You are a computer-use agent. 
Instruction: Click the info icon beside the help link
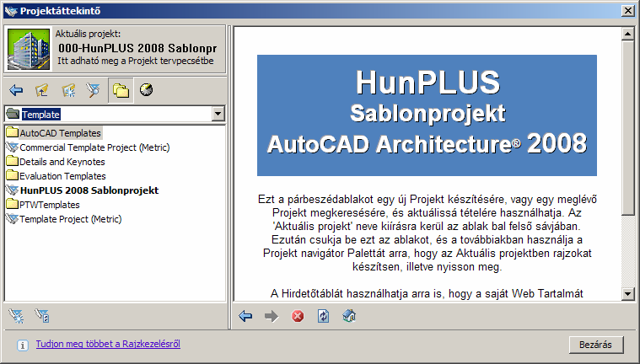pos(23,345)
